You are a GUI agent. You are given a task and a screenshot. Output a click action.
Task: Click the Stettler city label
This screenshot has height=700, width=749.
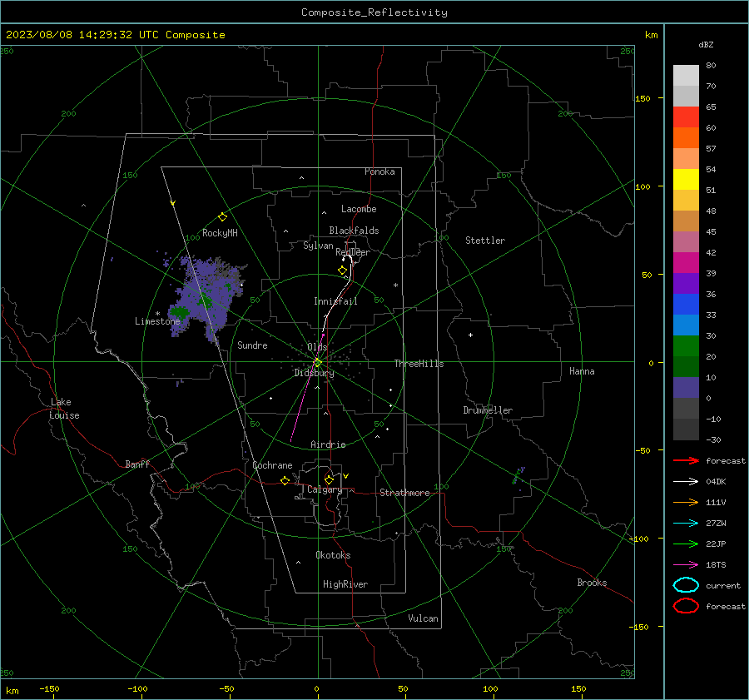click(485, 241)
